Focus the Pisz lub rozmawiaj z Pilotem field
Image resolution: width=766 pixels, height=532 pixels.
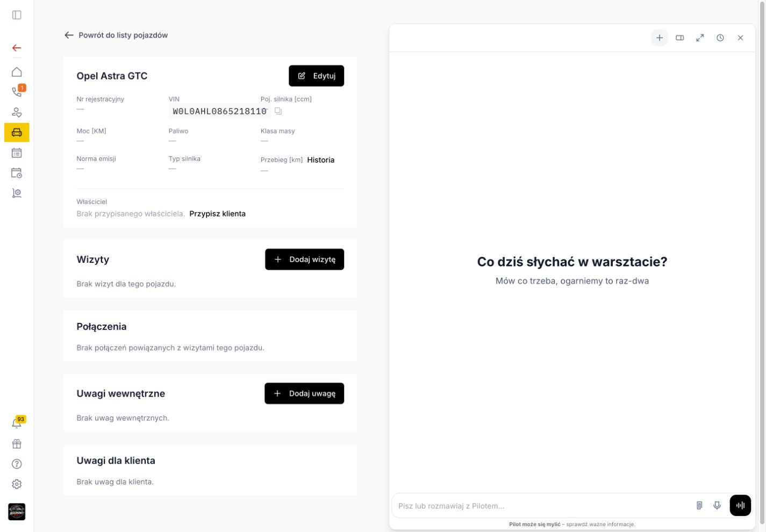[543, 506]
